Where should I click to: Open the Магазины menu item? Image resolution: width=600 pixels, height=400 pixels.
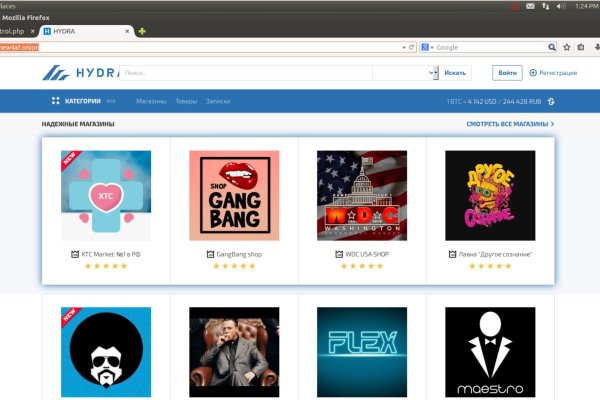tap(151, 102)
